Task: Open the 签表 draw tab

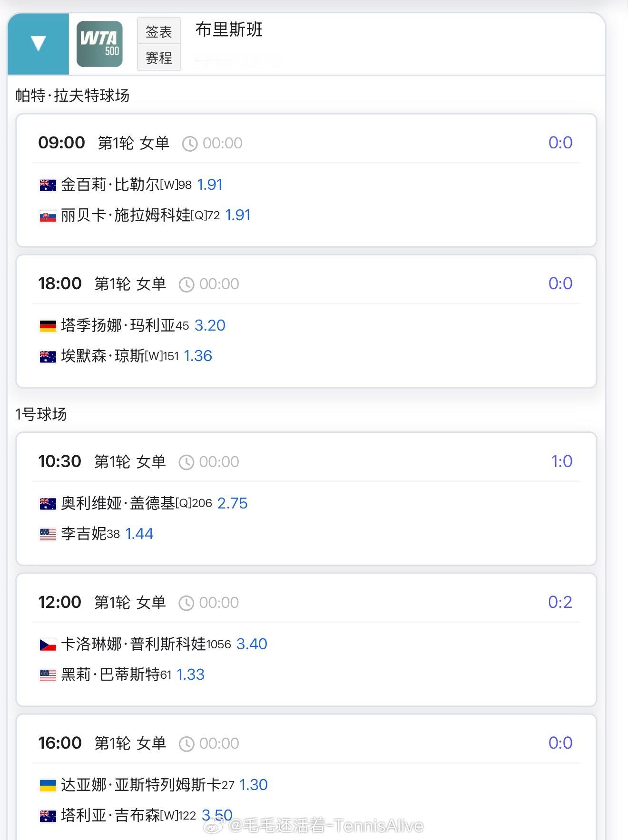Action: coord(159,31)
